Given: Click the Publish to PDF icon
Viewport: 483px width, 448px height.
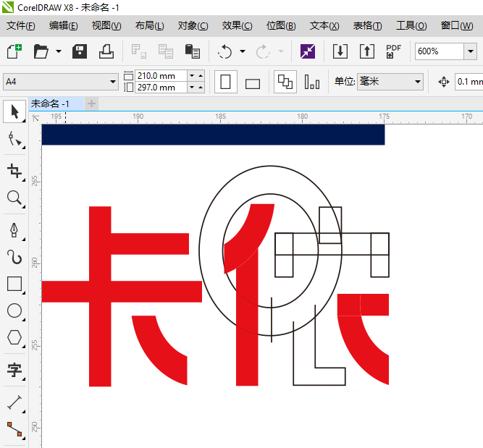Looking at the screenshot, I should click(x=393, y=51).
